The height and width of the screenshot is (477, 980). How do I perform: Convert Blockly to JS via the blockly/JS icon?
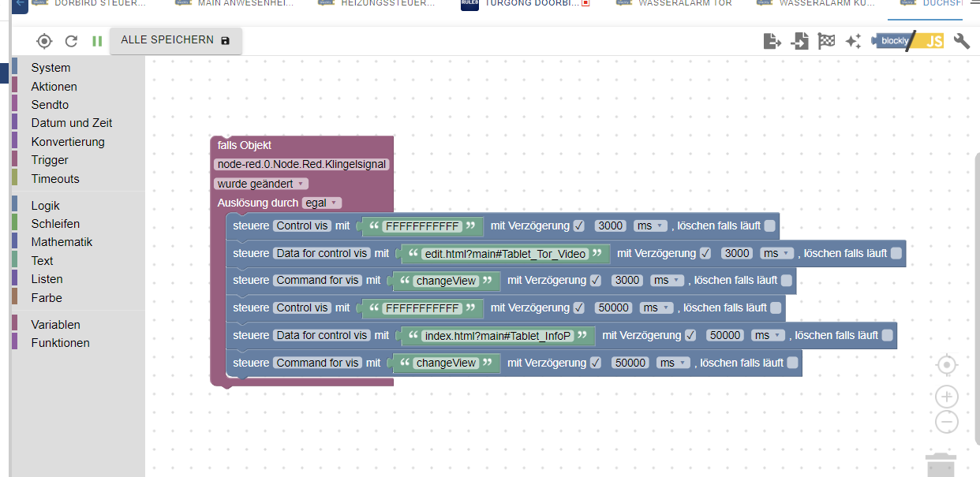907,42
